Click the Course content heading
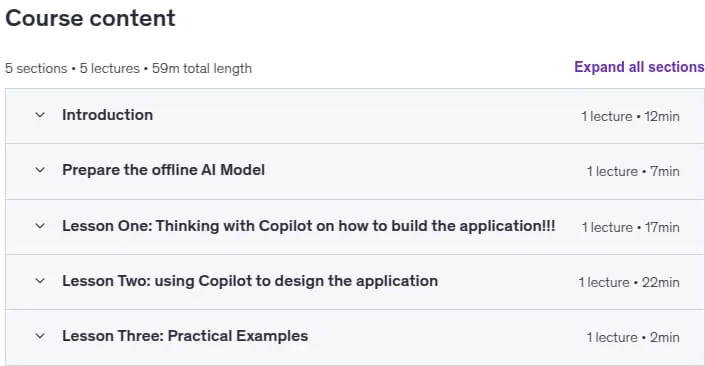This screenshot has height=366, width=705. coord(90,18)
